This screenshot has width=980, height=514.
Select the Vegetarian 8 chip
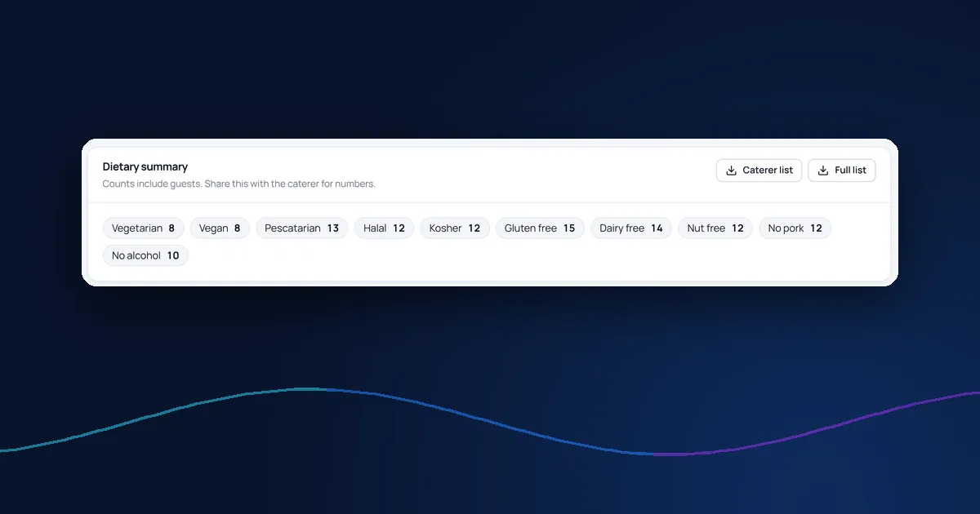pyautogui.click(x=144, y=228)
